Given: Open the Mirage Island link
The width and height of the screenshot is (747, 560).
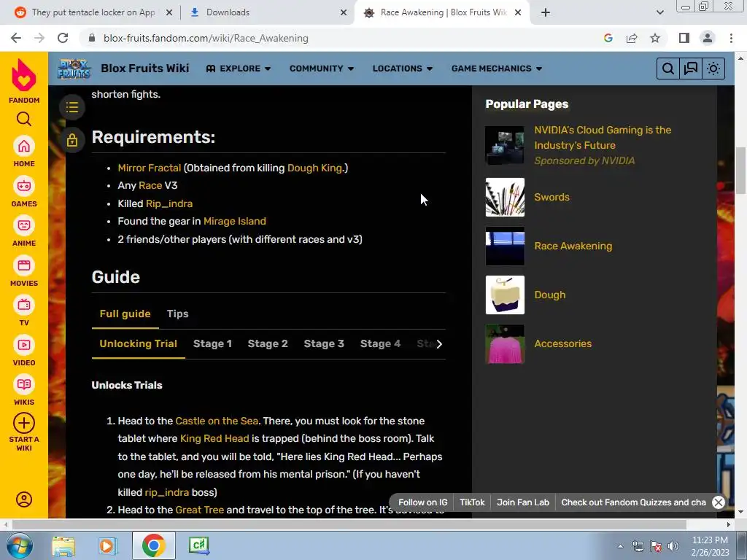Looking at the screenshot, I should [x=235, y=222].
